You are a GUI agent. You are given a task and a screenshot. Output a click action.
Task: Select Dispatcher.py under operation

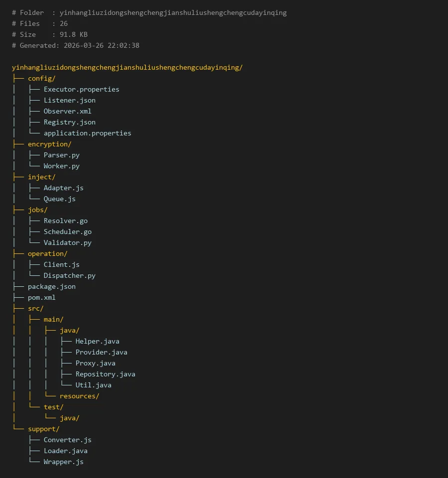(x=69, y=275)
